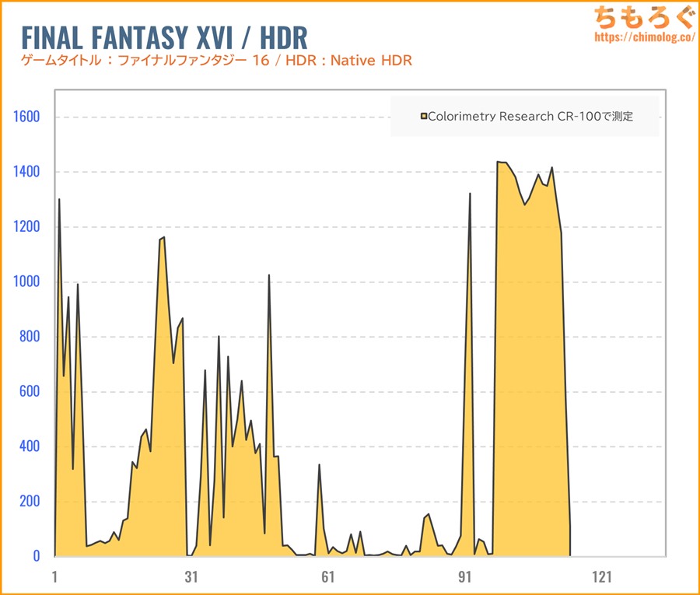Select the Colorimetry Research CR-100 legend label

click(530, 117)
